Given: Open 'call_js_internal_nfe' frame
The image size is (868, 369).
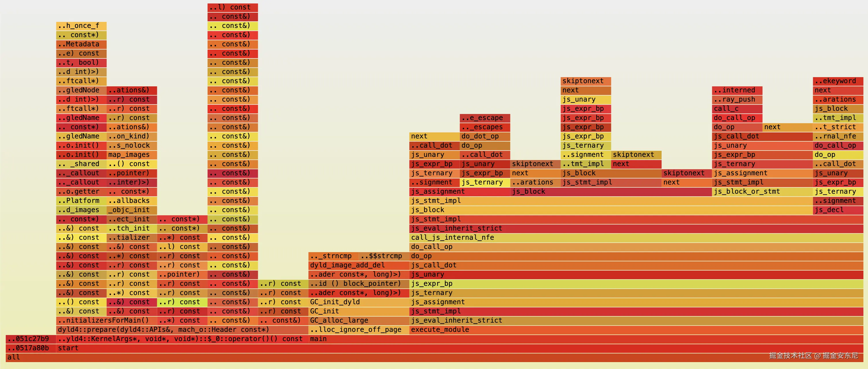Looking at the screenshot, I should point(636,237).
